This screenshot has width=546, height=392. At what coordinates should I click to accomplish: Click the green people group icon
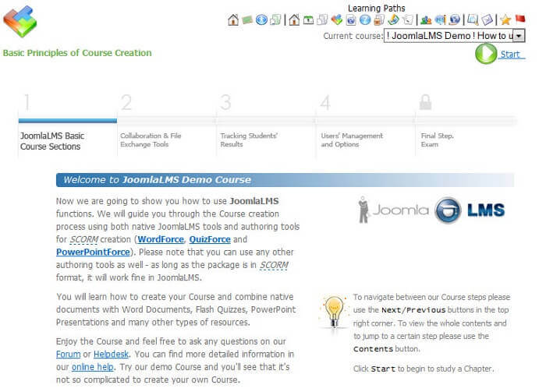[x=426, y=20]
